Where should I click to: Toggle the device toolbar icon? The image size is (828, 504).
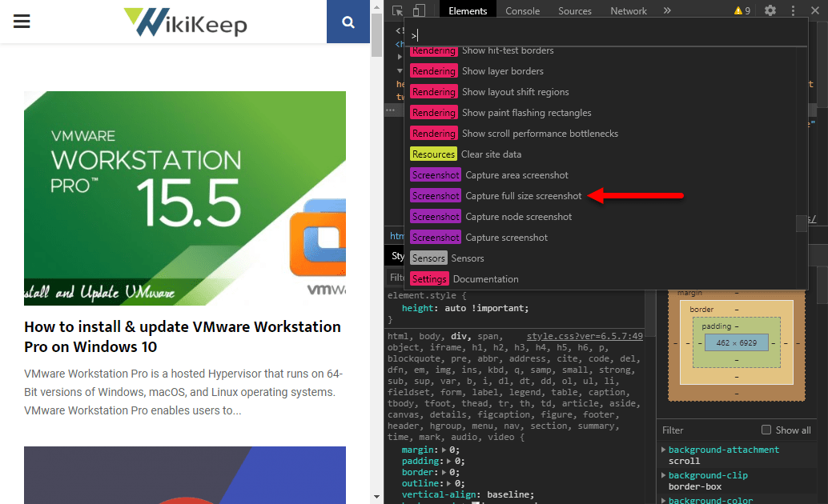click(x=419, y=10)
